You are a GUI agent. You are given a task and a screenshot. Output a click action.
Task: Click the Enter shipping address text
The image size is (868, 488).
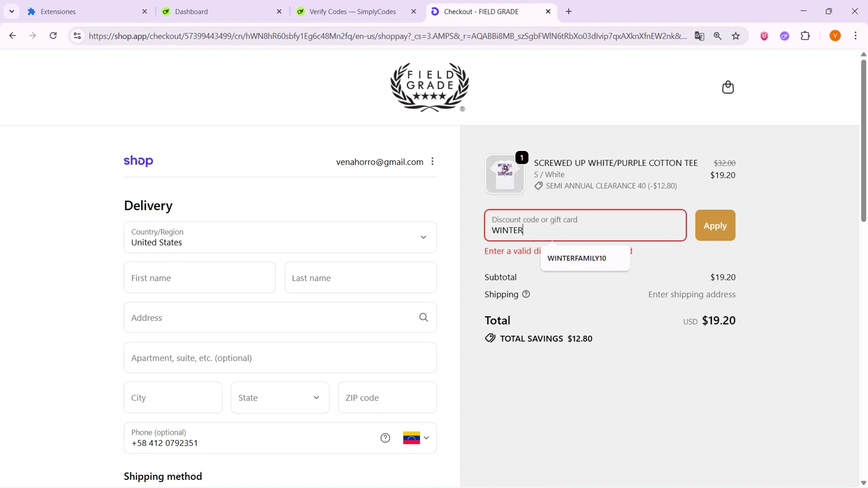[x=692, y=294]
